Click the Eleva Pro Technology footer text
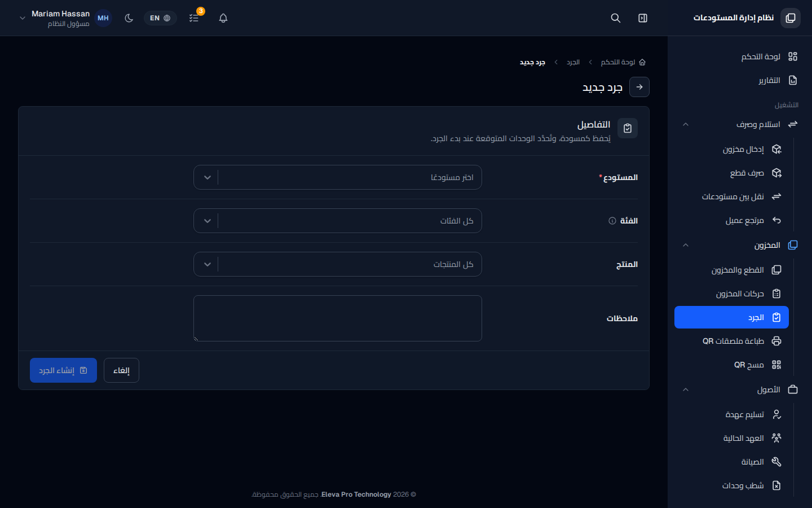This screenshot has height=508, width=812. click(356, 494)
